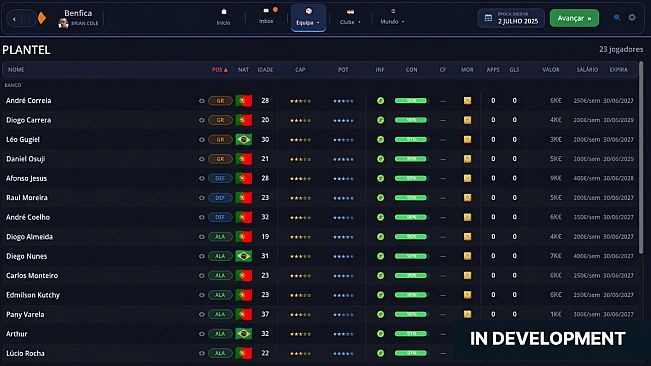This screenshot has width=651, height=366.
Task: Sort by POS column header
Action: [220, 70]
